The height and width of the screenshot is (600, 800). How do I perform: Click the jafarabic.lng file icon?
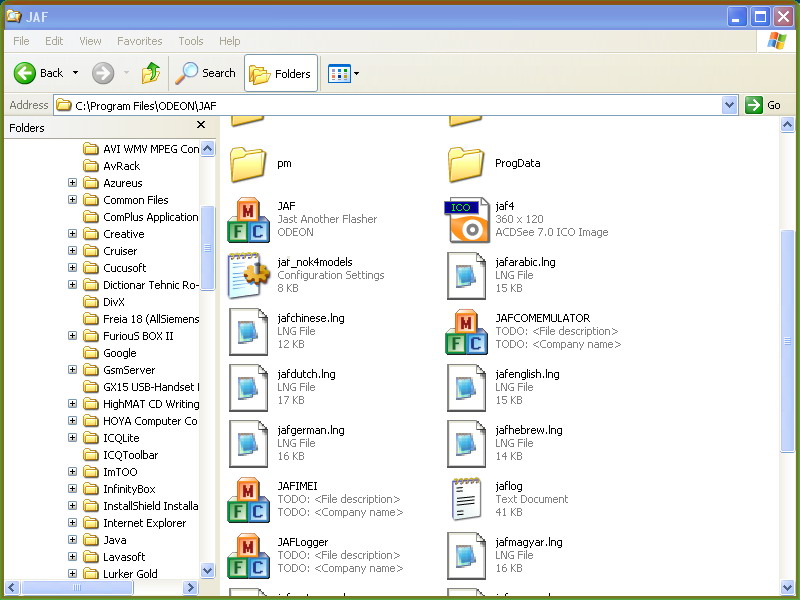[x=466, y=276]
